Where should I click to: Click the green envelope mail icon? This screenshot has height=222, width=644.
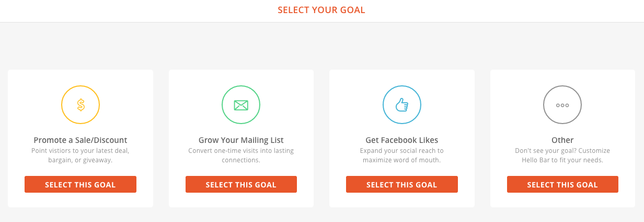(241, 105)
